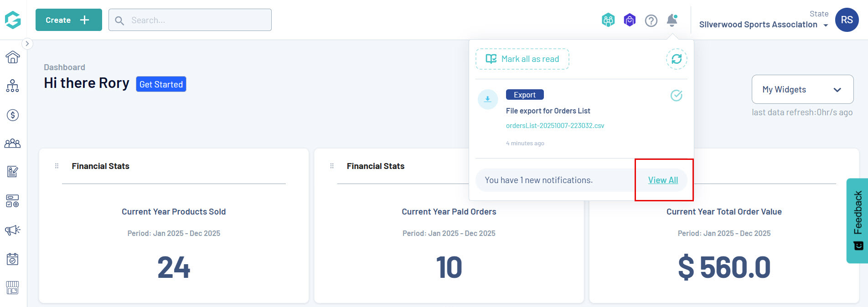
Task: Click Mark all as read
Action: (x=522, y=59)
